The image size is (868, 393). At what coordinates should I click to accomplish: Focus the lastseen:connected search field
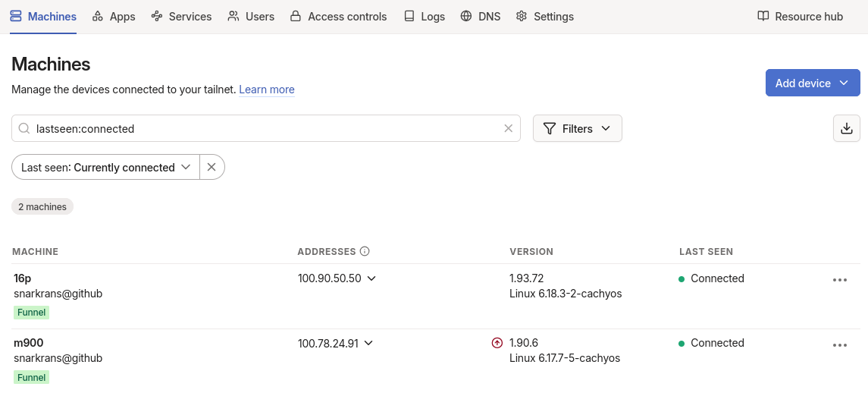pyautogui.click(x=265, y=129)
